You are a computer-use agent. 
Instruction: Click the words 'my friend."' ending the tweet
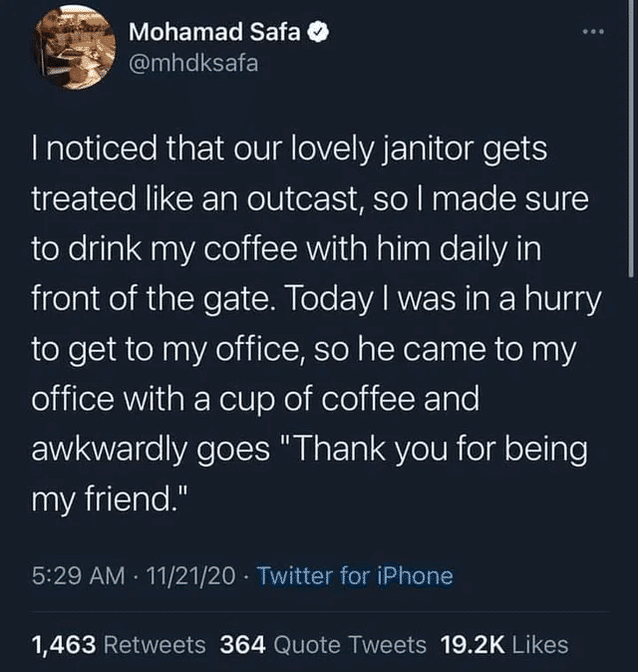point(109,497)
